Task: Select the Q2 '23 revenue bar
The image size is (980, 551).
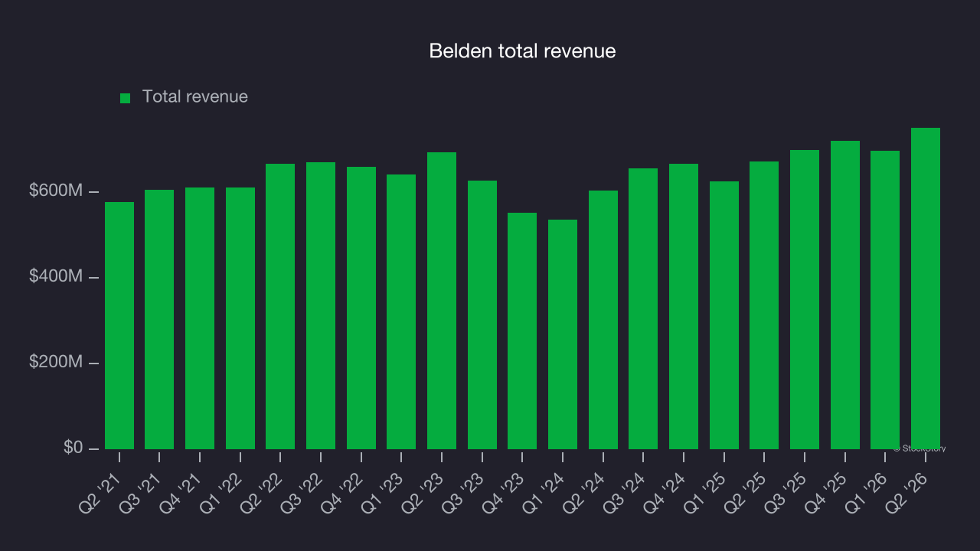Action: (442, 301)
